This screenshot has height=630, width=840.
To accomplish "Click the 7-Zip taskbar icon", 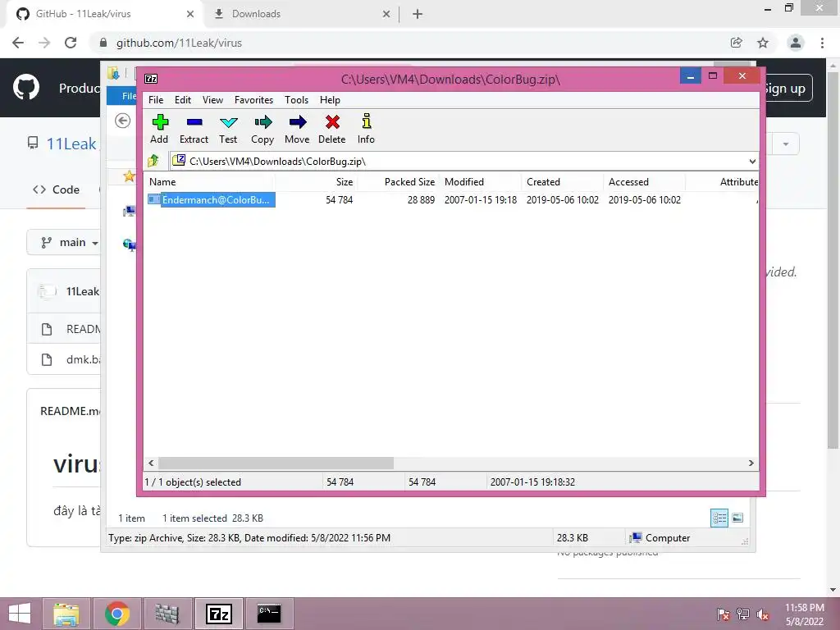I will tap(219, 614).
